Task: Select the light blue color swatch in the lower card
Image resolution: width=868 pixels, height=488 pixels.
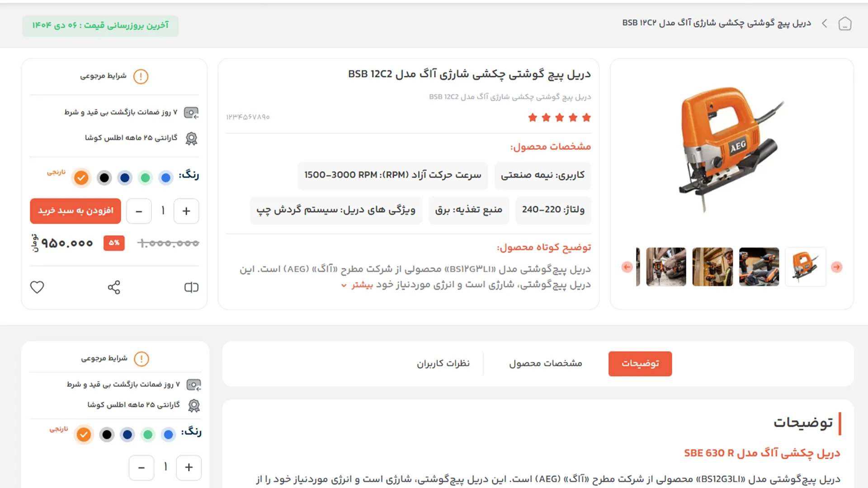Action: (168, 434)
